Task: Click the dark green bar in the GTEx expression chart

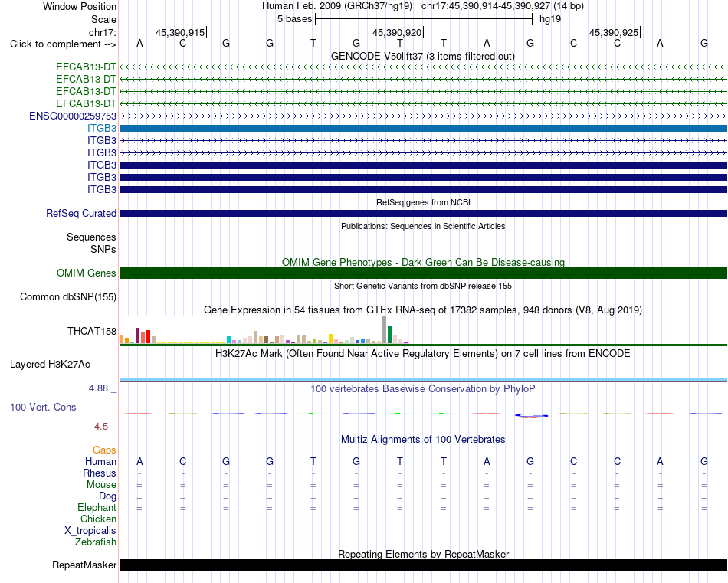Action: [x=389, y=335]
